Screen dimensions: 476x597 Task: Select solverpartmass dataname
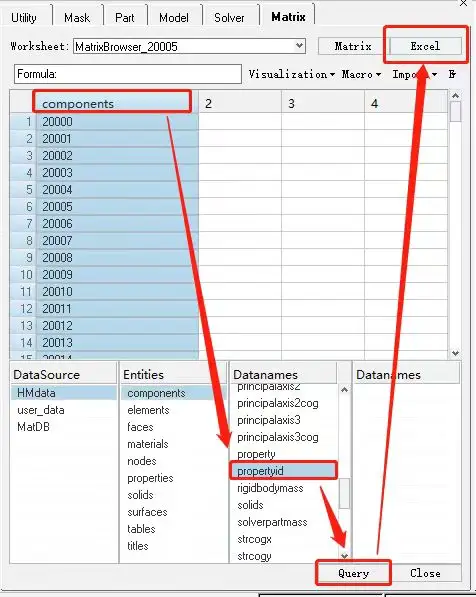click(x=284, y=522)
